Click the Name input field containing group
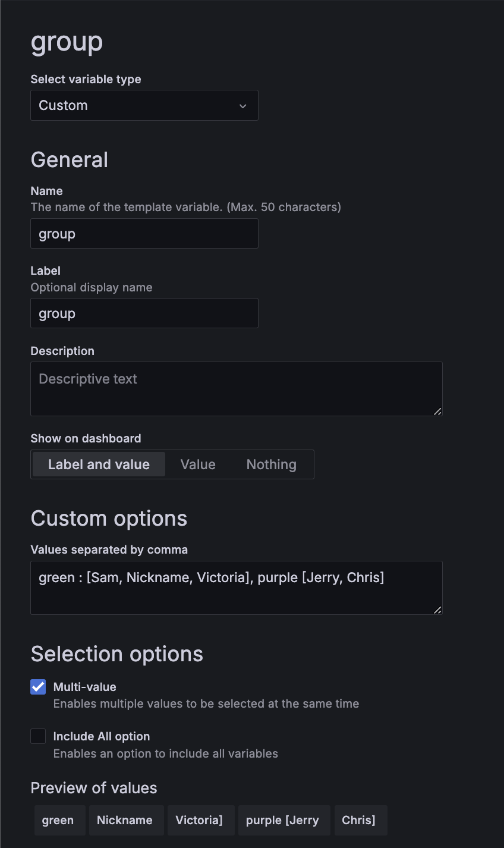The width and height of the screenshot is (504, 848). 144,234
